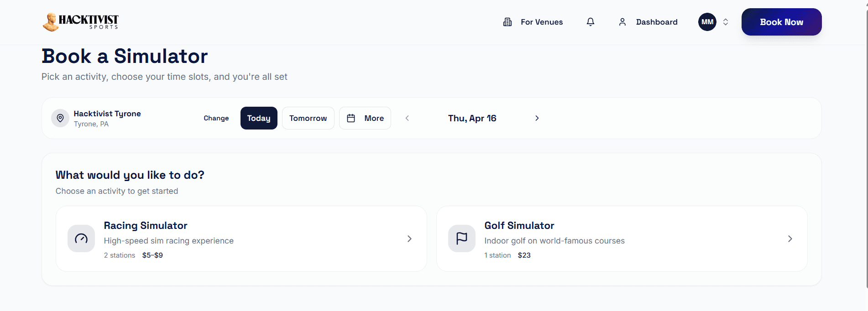
Task: Click the Racing Simulator speedometer icon
Action: 81,238
